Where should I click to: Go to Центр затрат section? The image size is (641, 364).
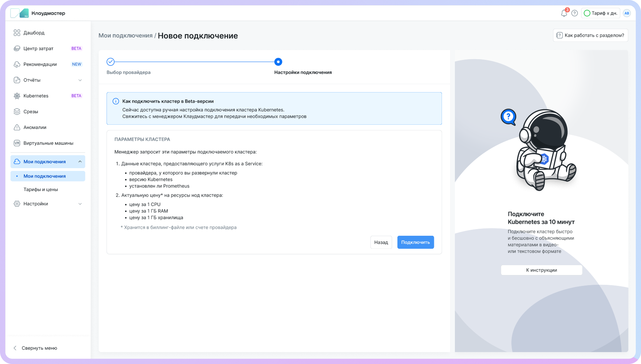tap(38, 48)
